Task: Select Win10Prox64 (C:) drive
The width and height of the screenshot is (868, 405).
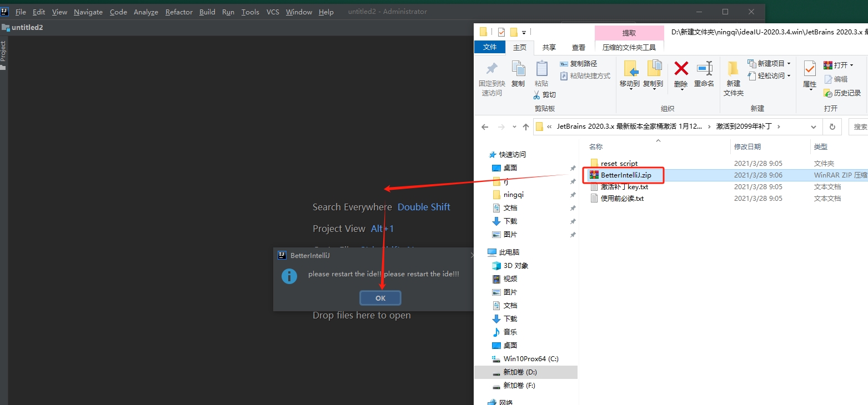Action: coord(531,358)
